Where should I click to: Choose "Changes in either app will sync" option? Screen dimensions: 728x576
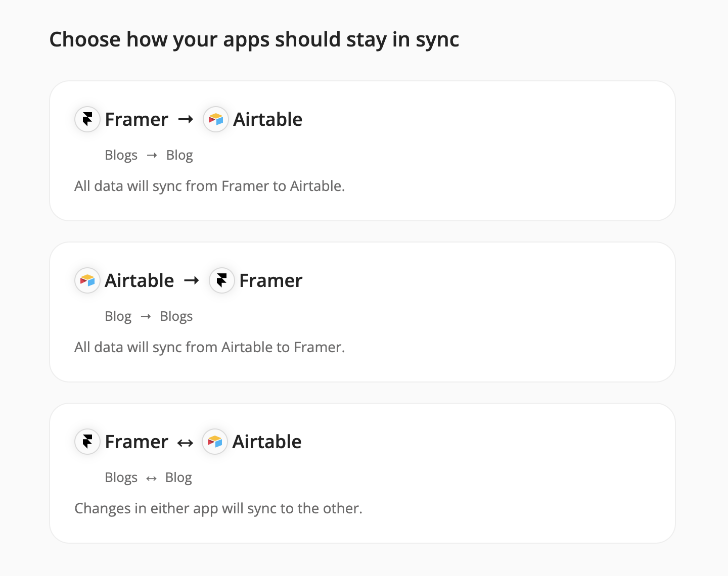(218, 509)
